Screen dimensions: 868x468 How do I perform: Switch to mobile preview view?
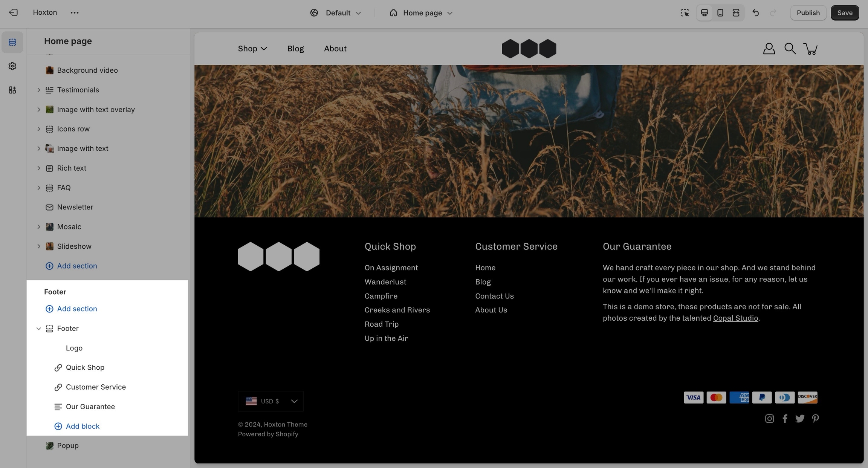pyautogui.click(x=720, y=13)
